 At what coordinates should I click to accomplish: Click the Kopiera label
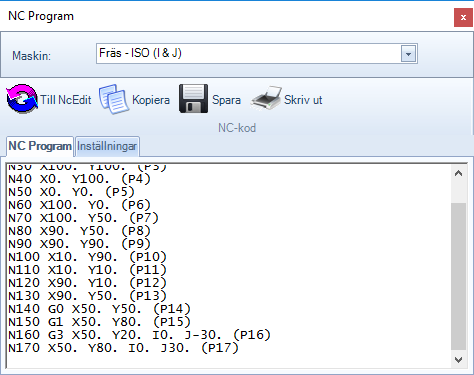pos(151,100)
